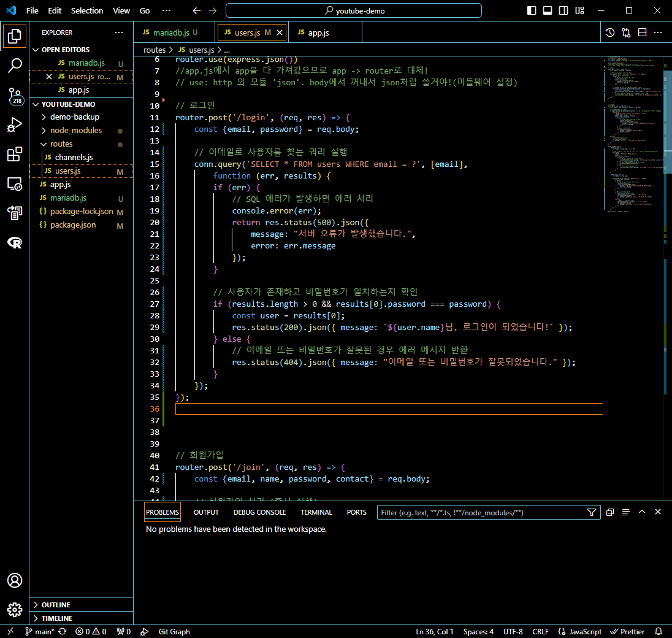672x638 pixels.
Task: Collapse all problems icon
Action: pyautogui.click(x=610, y=512)
